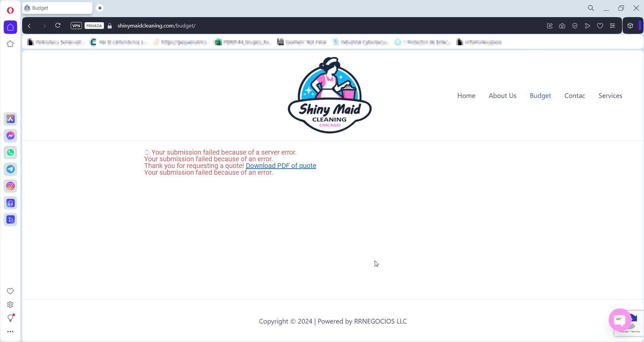Open the Contac menu item
This screenshot has width=644, height=342.
click(575, 96)
